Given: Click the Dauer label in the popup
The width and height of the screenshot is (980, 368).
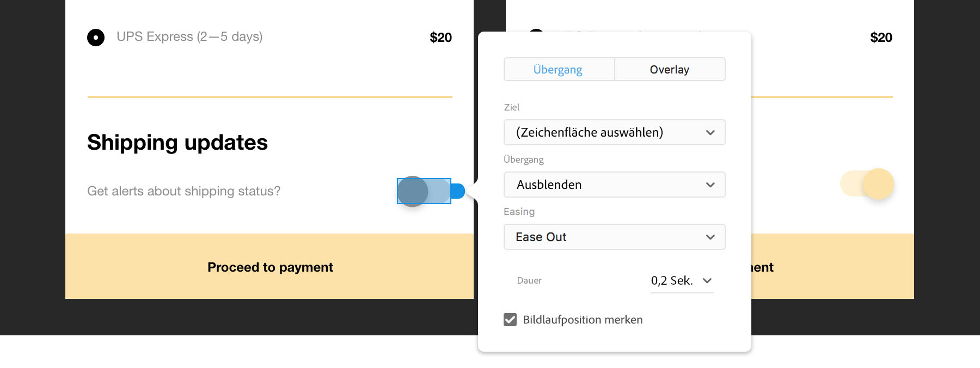Looking at the screenshot, I should [x=529, y=281].
